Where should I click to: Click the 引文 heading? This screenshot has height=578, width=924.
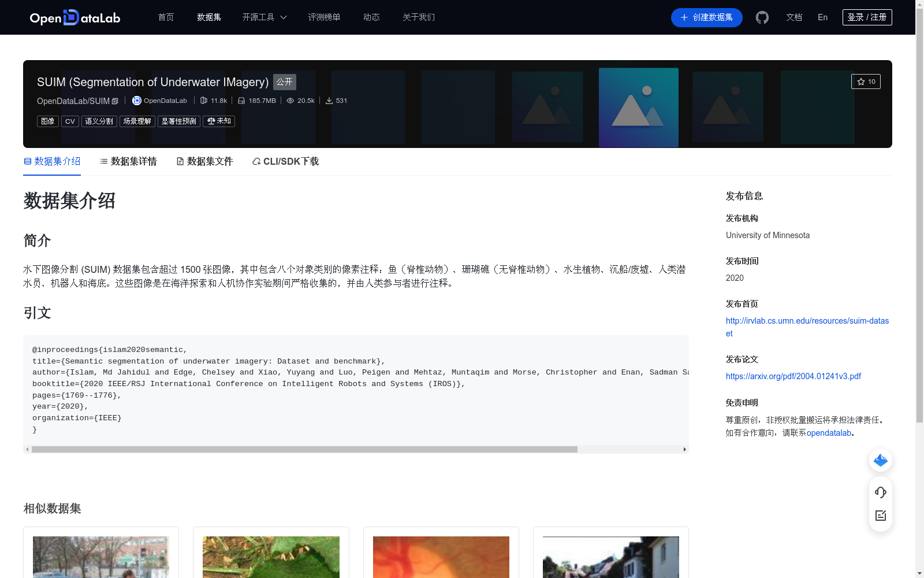coord(38,313)
